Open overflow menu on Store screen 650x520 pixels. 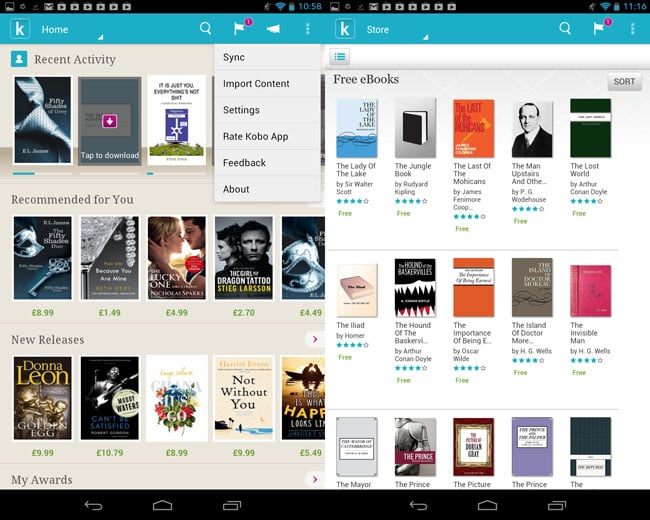pyautogui.click(x=632, y=29)
